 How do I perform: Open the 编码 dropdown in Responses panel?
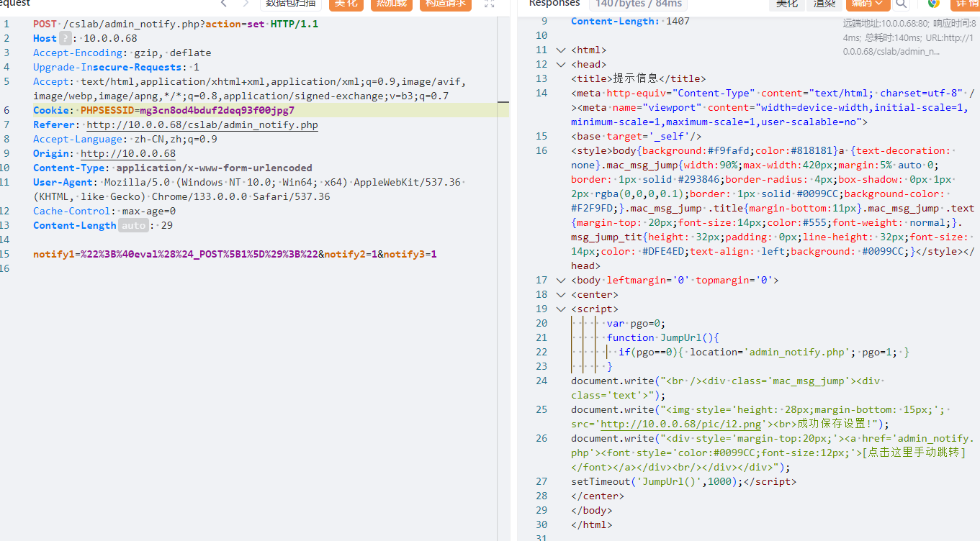click(868, 4)
